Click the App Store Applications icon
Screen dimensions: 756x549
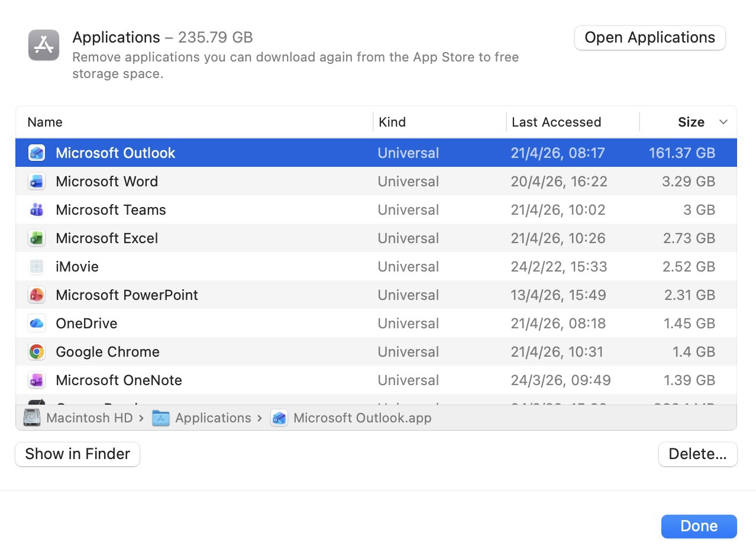pos(44,45)
